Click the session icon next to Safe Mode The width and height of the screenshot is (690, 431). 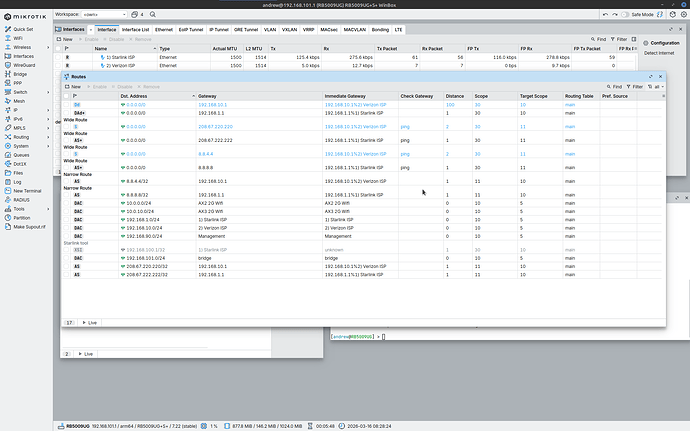click(x=660, y=15)
